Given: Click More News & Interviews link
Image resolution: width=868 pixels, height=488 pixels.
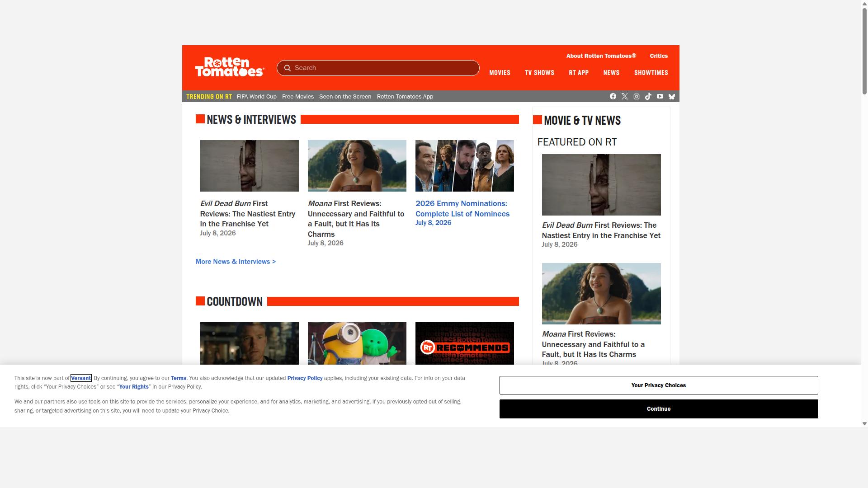Looking at the screenshot, I should point(236,262).
